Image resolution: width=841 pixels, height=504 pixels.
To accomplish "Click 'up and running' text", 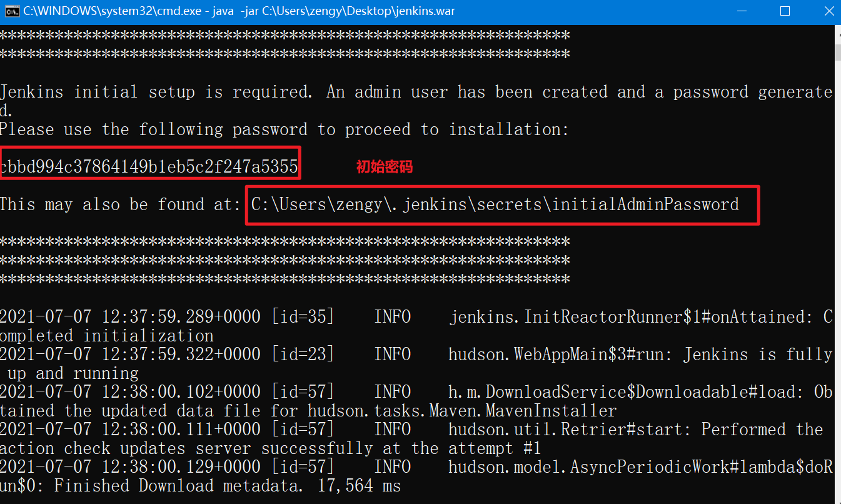I will (x=73, y=373).
